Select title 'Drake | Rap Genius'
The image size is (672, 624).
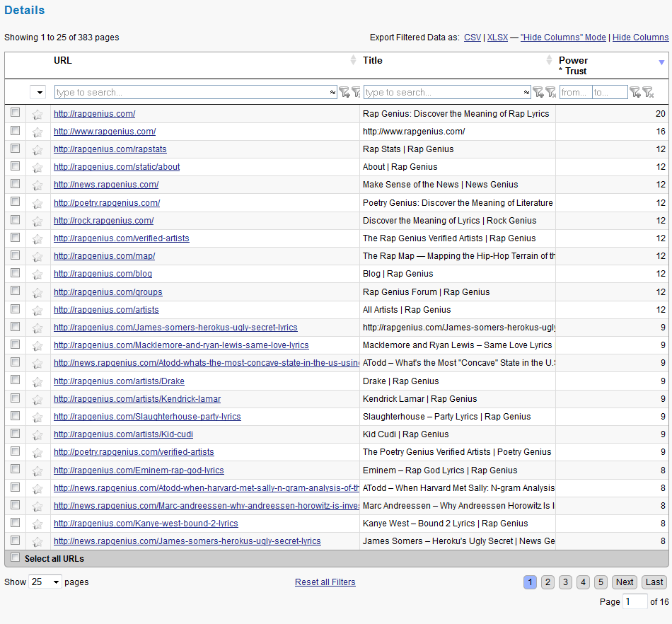(400, 381)
